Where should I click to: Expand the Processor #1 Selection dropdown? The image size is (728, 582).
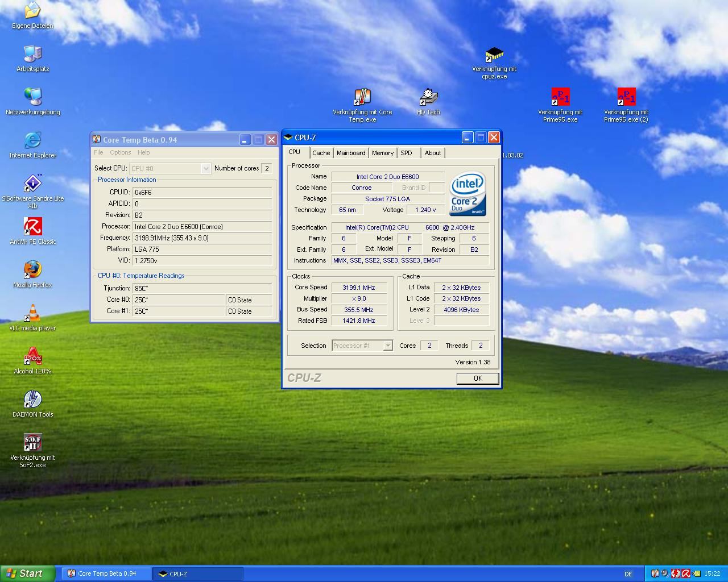tap(388, 346)
